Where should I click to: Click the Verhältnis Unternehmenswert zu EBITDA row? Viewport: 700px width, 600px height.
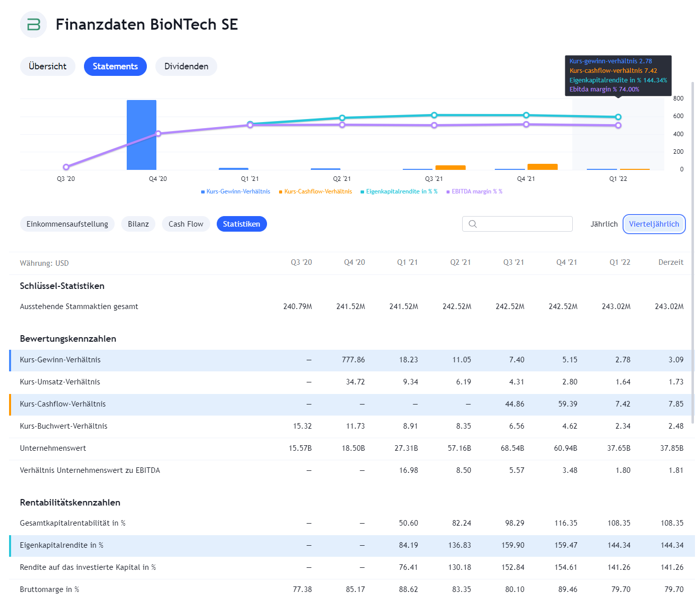[352, 470]
